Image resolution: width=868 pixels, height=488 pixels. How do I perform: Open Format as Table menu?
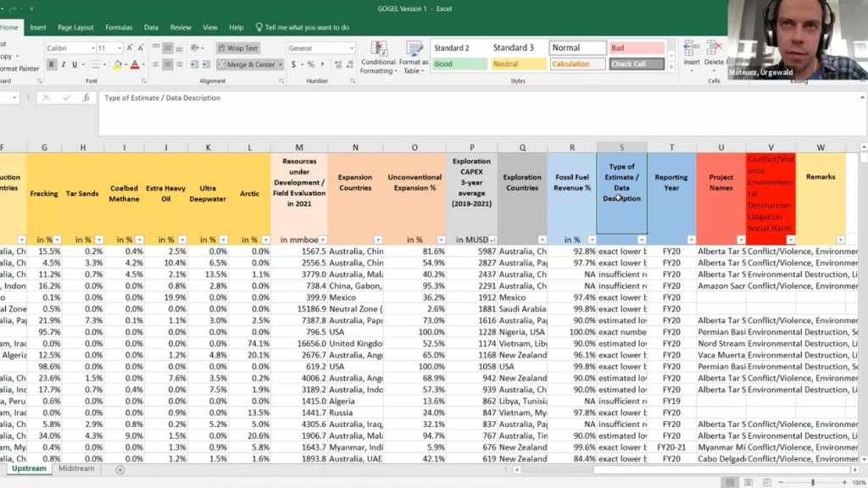click(x=414, y=58)
